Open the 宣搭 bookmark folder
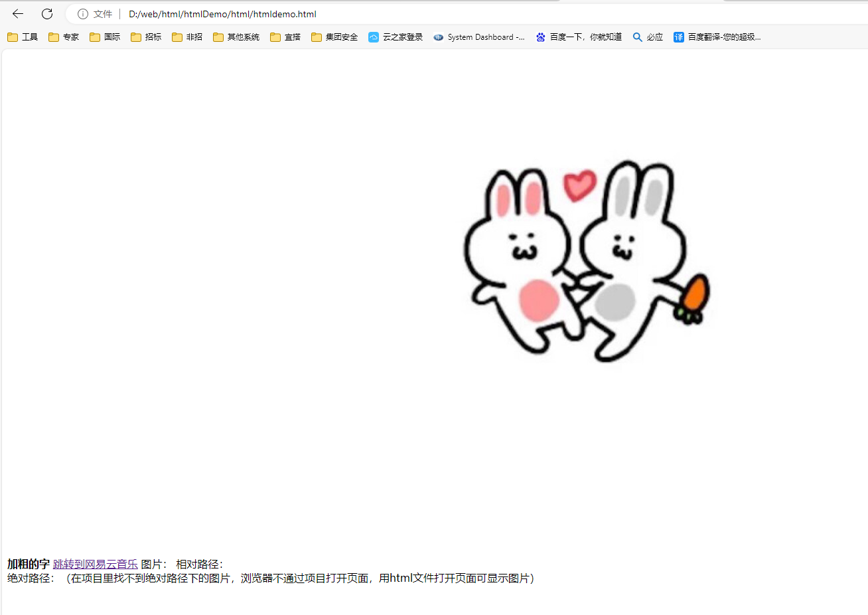Image resolution: width=868 pixels, height=615 pixels. pyautogui.click(x=285, y=37)
